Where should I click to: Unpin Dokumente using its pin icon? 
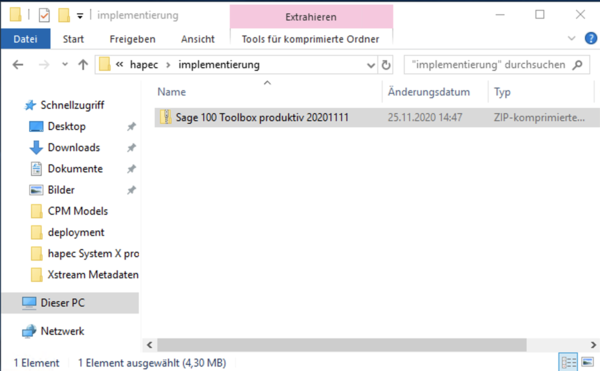coord(131,169)
